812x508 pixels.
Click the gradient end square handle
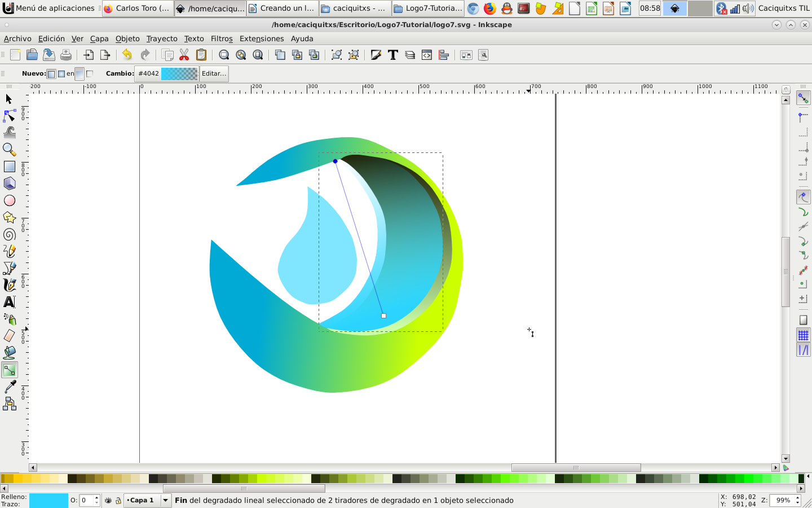tap(384, 316)
